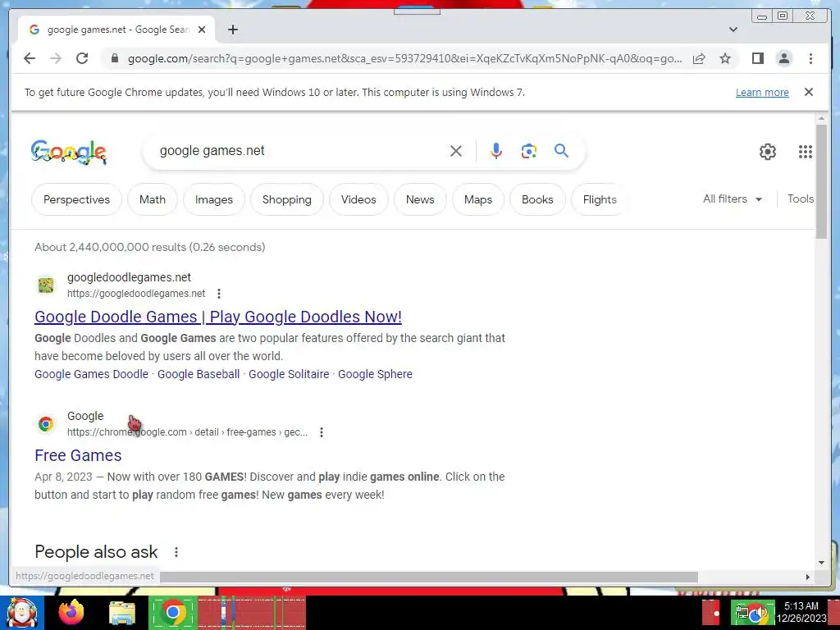Clear the search box with the X
840x630 pixels.
click(456, 151)
